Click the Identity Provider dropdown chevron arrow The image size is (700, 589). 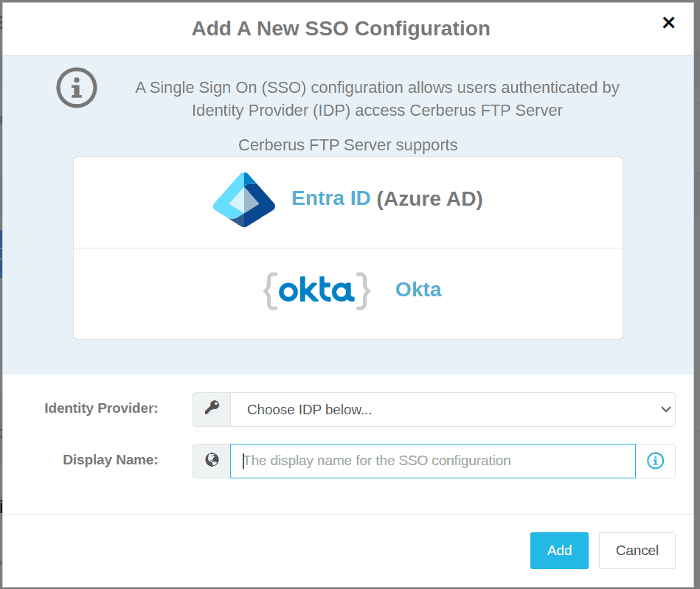(x=665, y=409)
